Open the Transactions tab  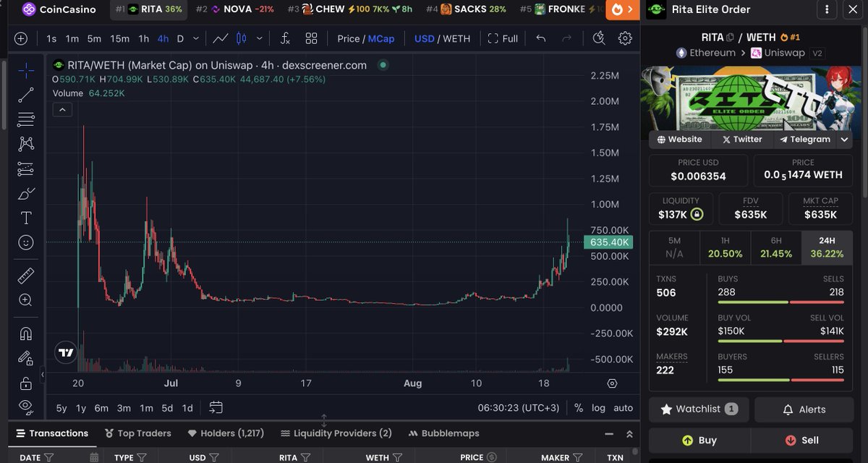(52, 433)
